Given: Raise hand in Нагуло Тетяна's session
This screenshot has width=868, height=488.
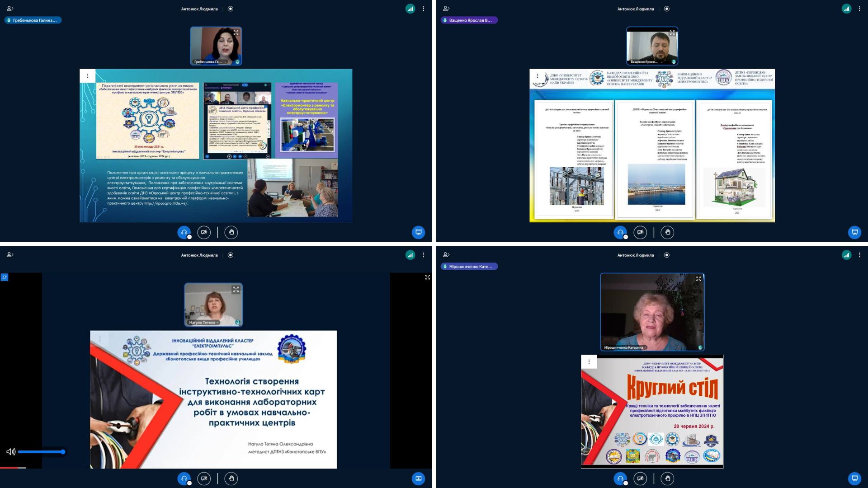Looking at the screenshot, I should (x=231, y=479).
